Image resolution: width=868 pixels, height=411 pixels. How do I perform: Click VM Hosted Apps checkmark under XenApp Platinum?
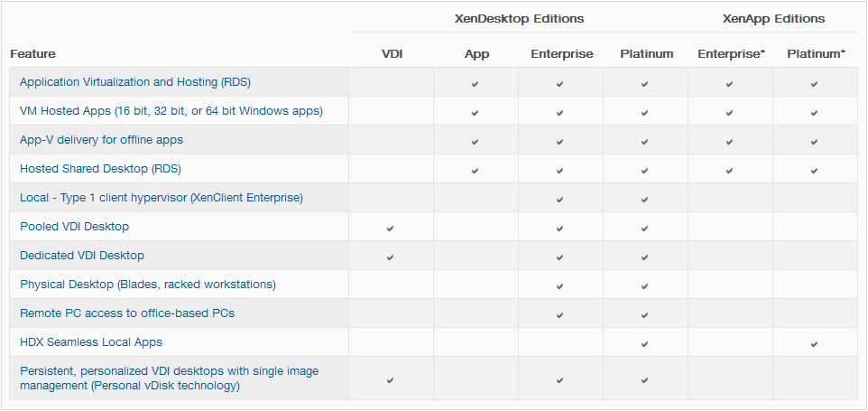click(814, 113)
